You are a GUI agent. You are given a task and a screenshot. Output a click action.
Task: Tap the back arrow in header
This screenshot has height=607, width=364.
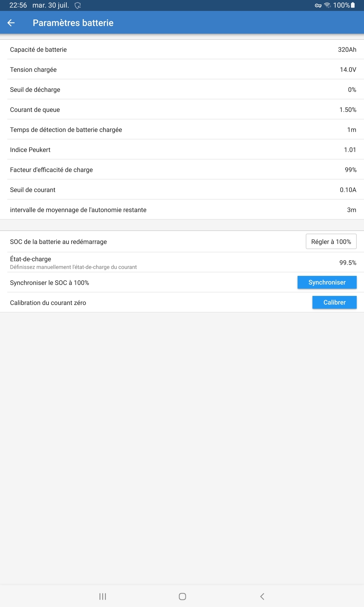point(11,23)
